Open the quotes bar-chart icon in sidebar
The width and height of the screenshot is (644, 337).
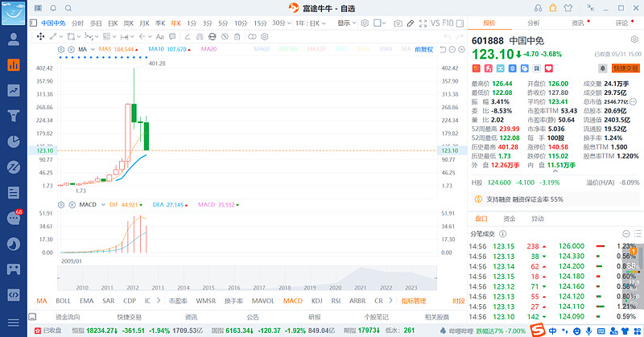pos(13,65)
